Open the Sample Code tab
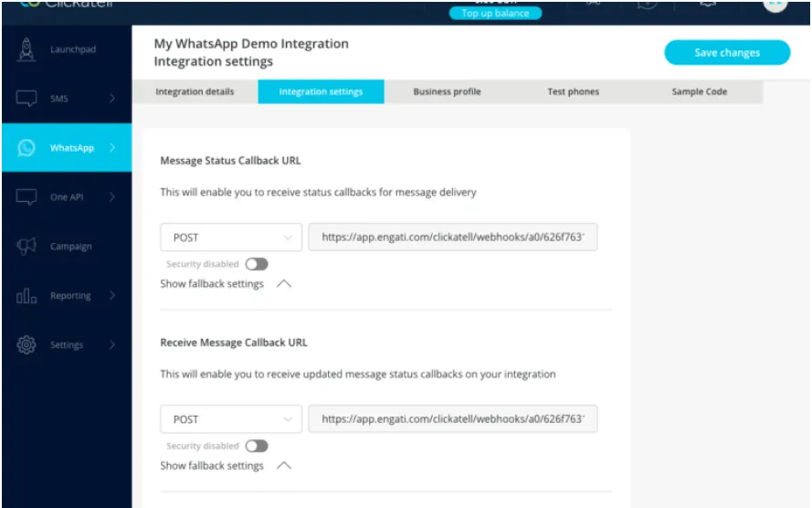Image resolution: width=812 pixels, height=508 pixels. pos(700,91)
